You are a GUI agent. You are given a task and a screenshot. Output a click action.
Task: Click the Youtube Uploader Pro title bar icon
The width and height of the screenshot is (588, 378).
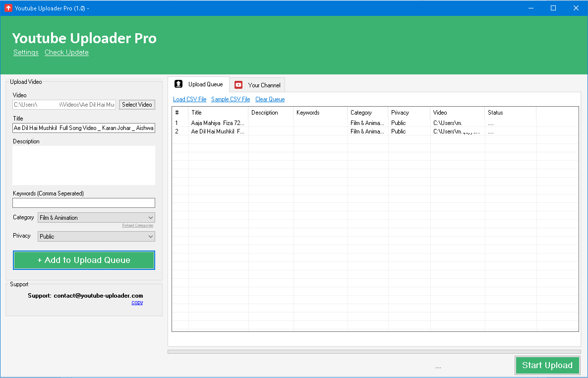[8, 8]
